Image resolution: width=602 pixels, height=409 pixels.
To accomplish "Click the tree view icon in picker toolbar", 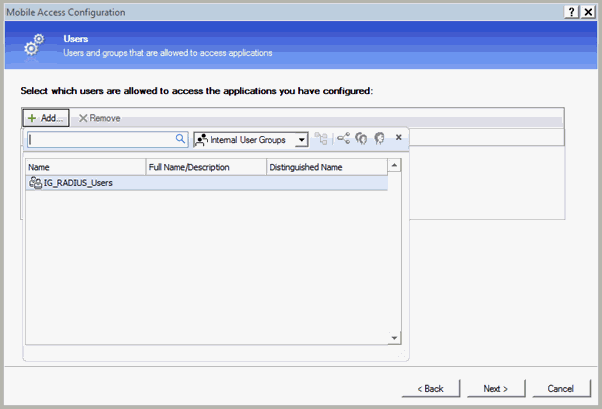I will click(x=321, y=139).
